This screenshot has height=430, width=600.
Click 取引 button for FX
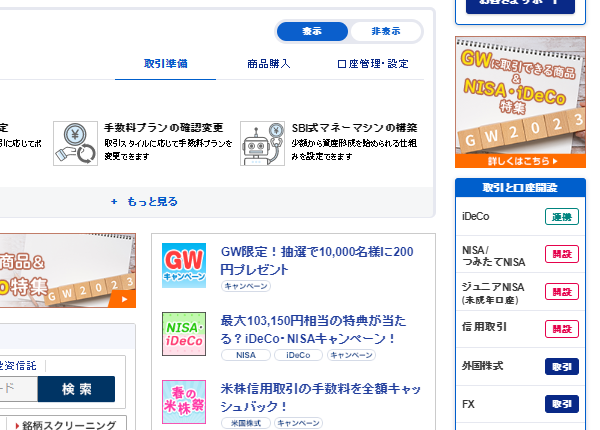pyautogui.click(x=562, y=404)
